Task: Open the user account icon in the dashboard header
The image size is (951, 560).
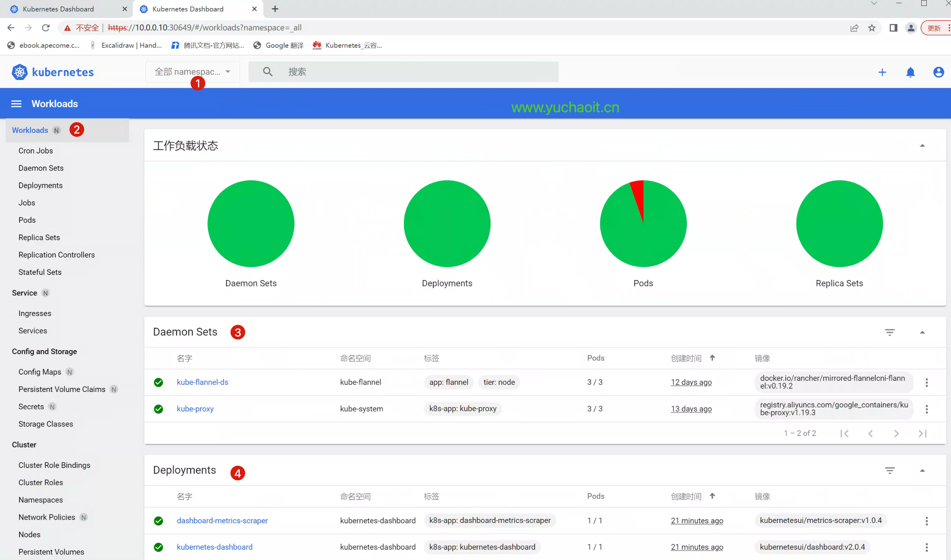Action: point(938,72)
